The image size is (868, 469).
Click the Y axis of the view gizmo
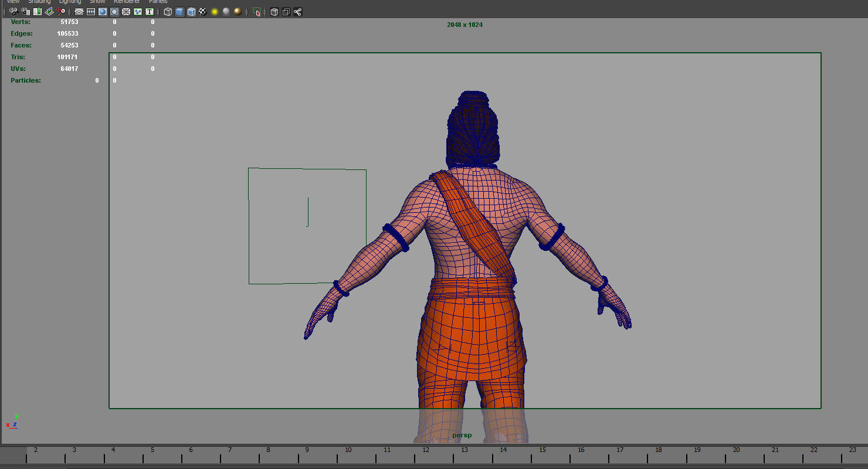point(15,417)
